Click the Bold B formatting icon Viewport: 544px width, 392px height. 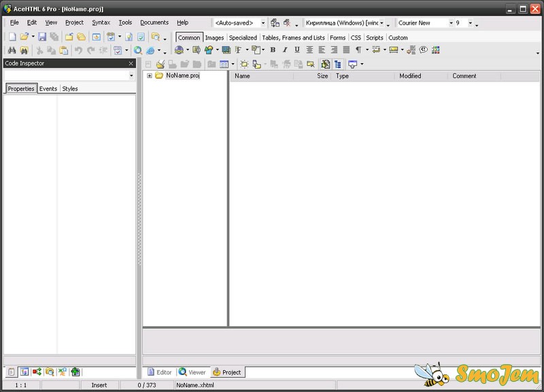point(273,50)
